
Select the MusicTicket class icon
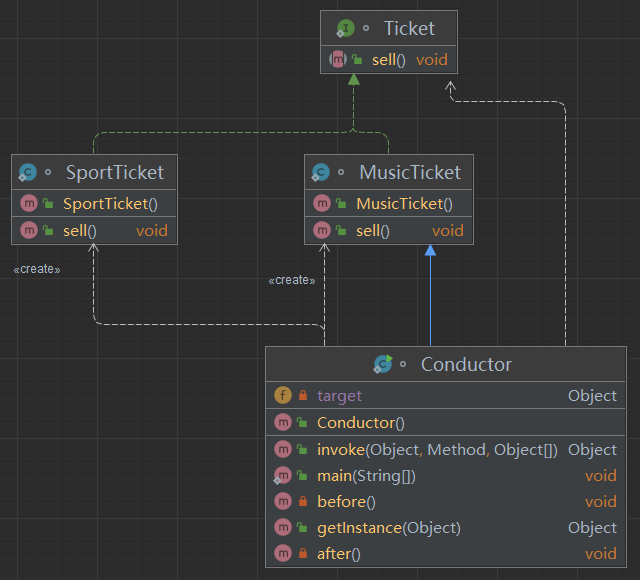[x=320, y=172]
